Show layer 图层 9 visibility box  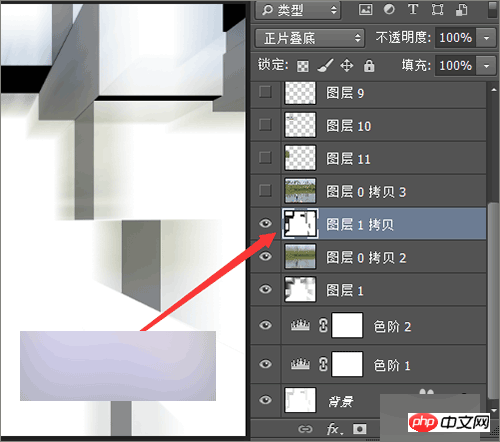(265, 91)
